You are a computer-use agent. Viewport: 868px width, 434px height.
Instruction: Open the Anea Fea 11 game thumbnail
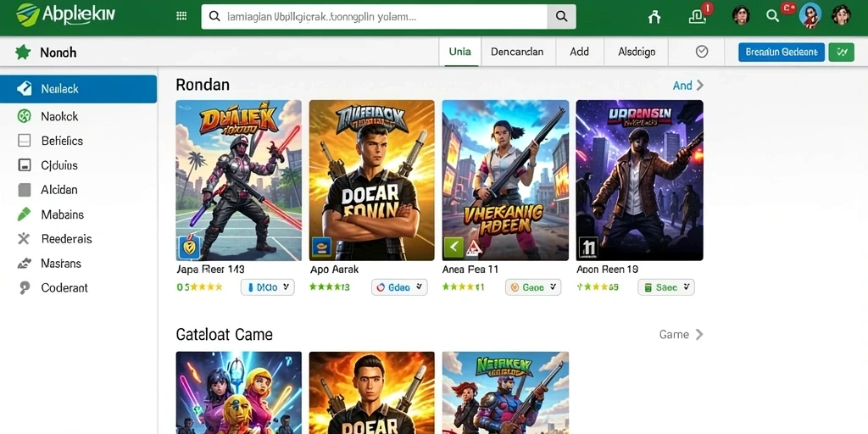pyautogui.click(x=505, y=180)
